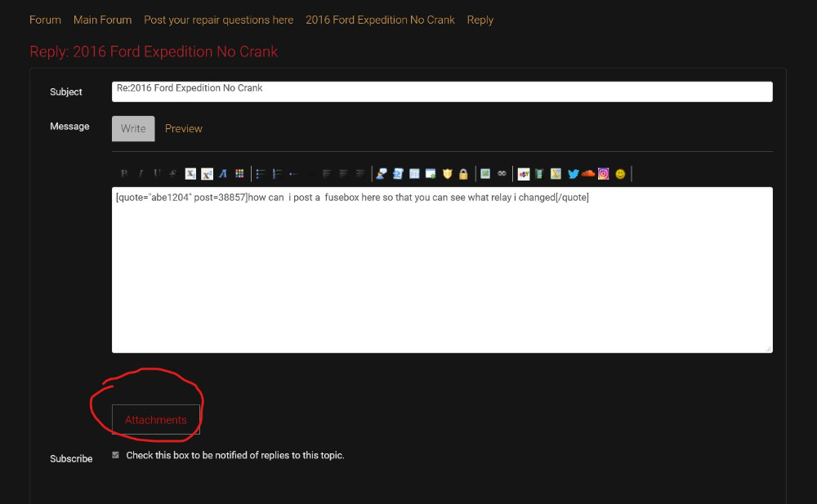This screenshot has width=817, height=504.
Task: Click the Reply breadcrumb link
Action: 480,20
